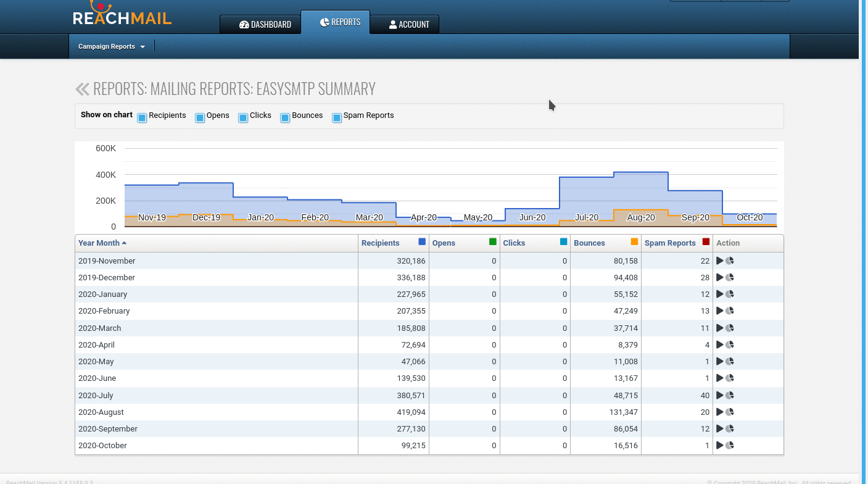Toggle the Recipients chart checkbox
Image resolution: width=868 pixels, height=484 pixels.
[x=142, y=118]
